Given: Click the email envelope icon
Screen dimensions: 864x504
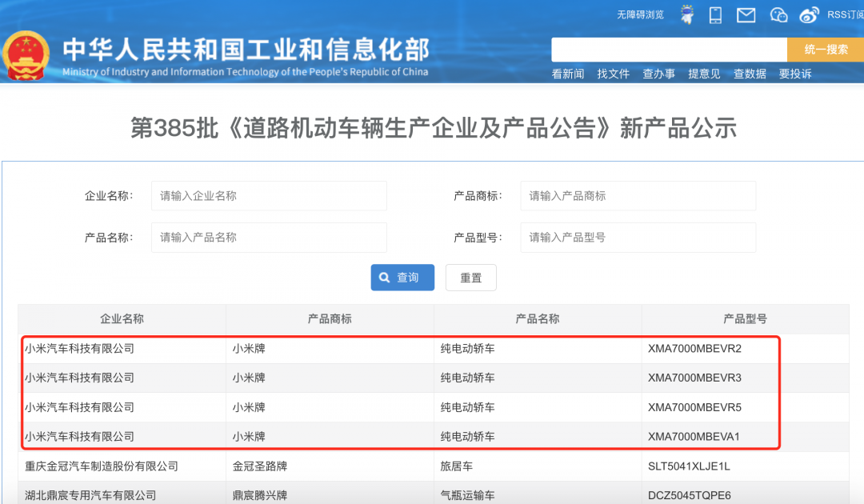Looking at the screenshot, I should pos(746,14).
